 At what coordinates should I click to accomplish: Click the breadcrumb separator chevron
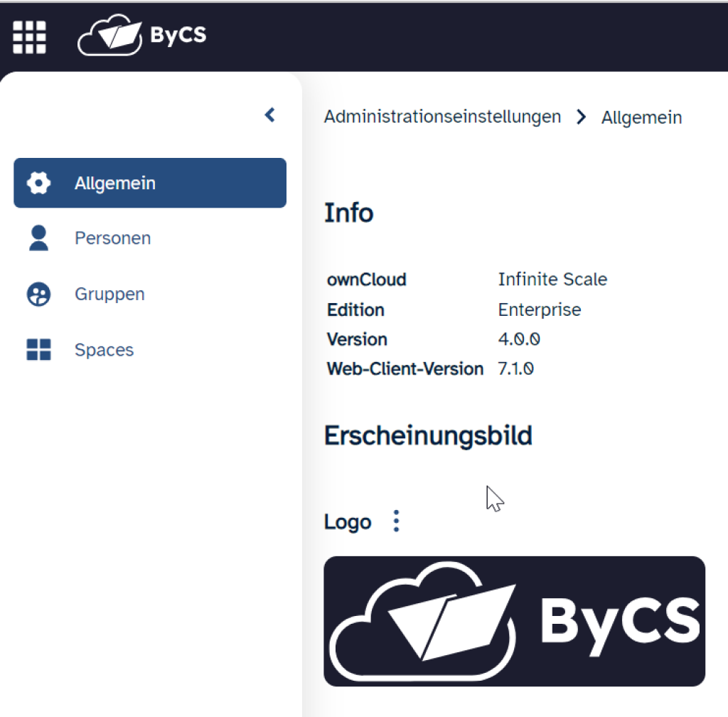coord(581,117)
